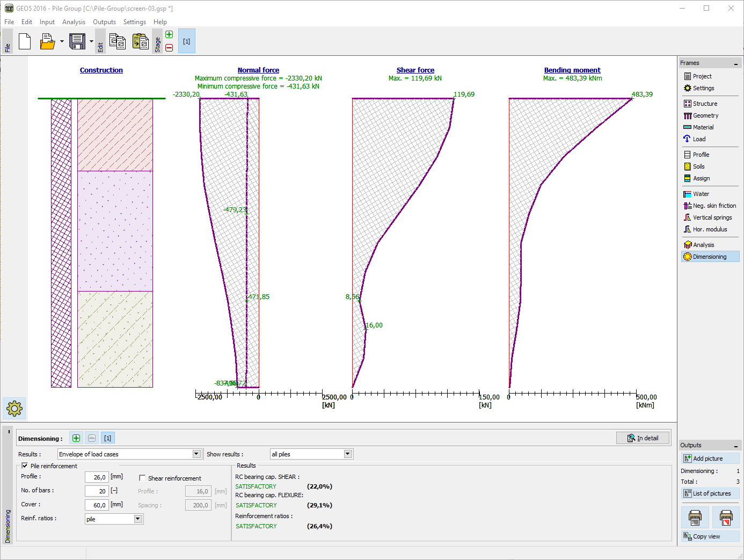Viewport: 744px width, 560px height.
Task: Open the gear settings icon at bottom left
Action: (x=14, y=408)
